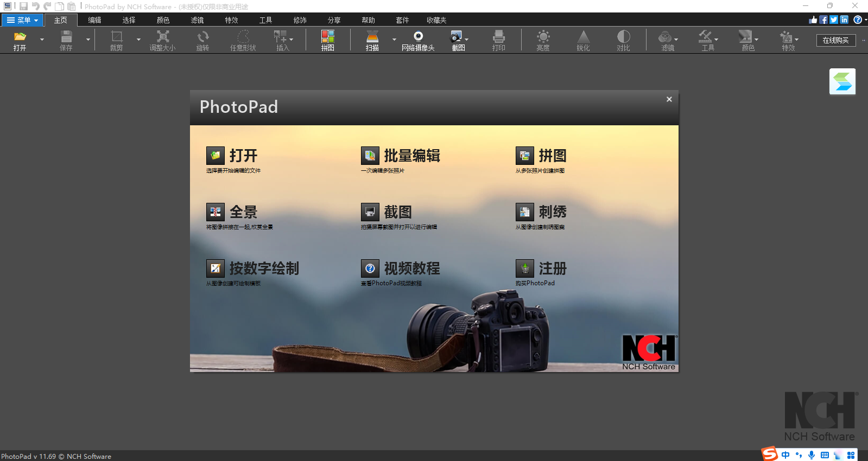Open the 扫描 dropdown arrow
The height and width of the screenshot is (461, 868).
click(x=394, y=40)
